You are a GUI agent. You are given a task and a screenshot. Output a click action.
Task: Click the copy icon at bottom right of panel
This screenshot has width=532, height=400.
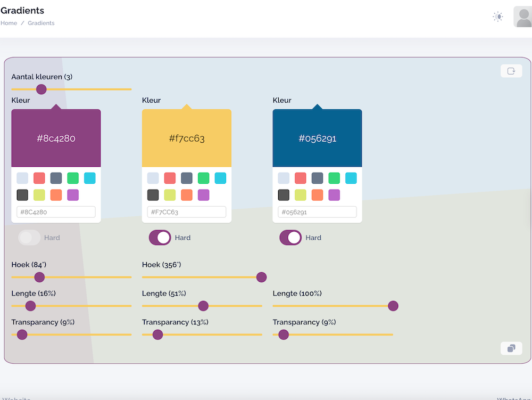511,348
